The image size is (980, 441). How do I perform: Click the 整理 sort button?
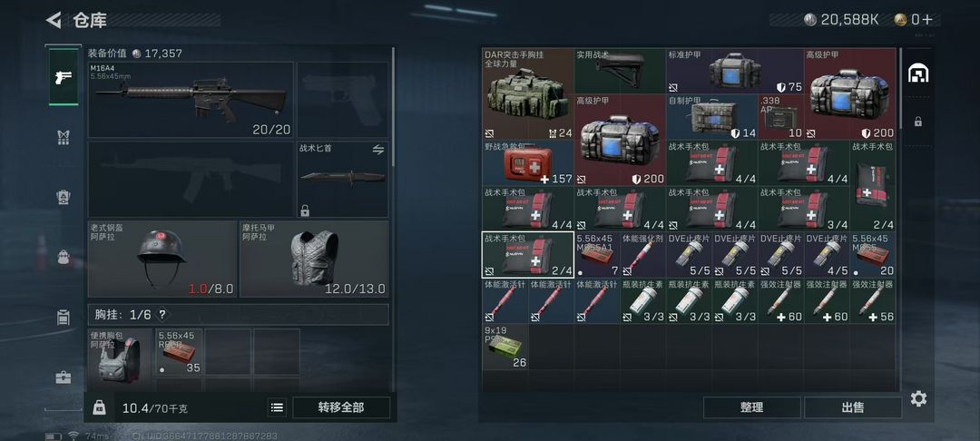(752, 407)
